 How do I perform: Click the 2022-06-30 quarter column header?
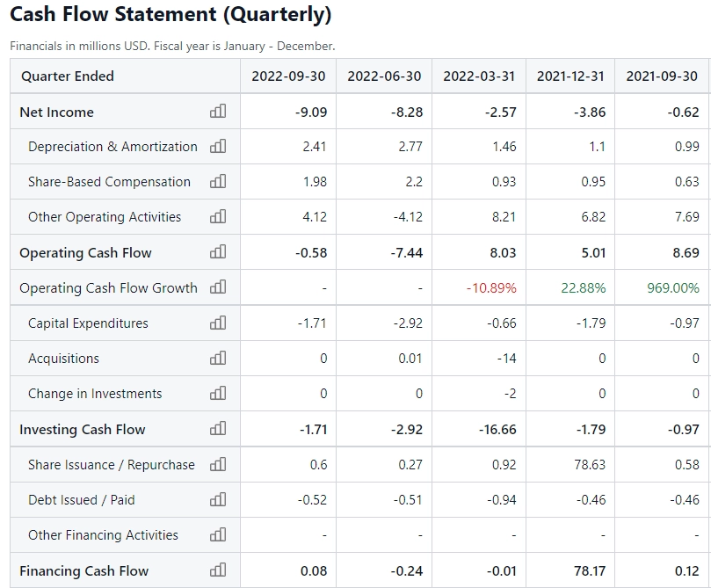click(384, 76)
